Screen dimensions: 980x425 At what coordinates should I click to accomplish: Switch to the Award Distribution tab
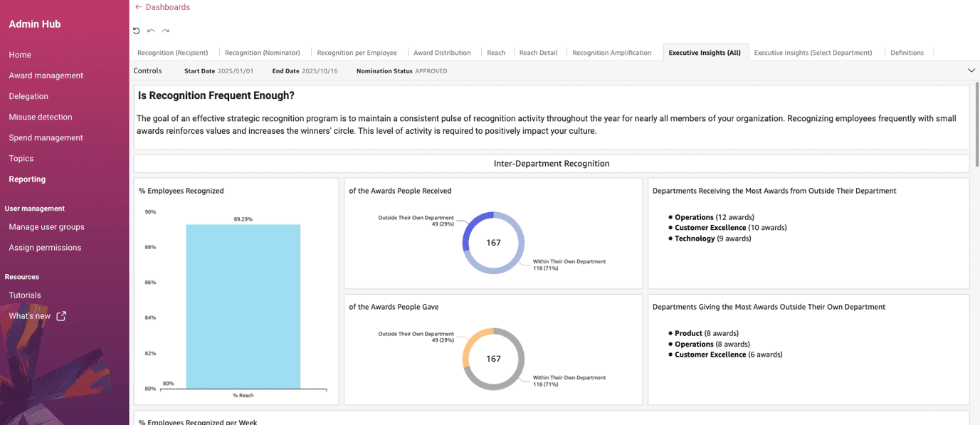pyautogui.click(x=441, y=53)
